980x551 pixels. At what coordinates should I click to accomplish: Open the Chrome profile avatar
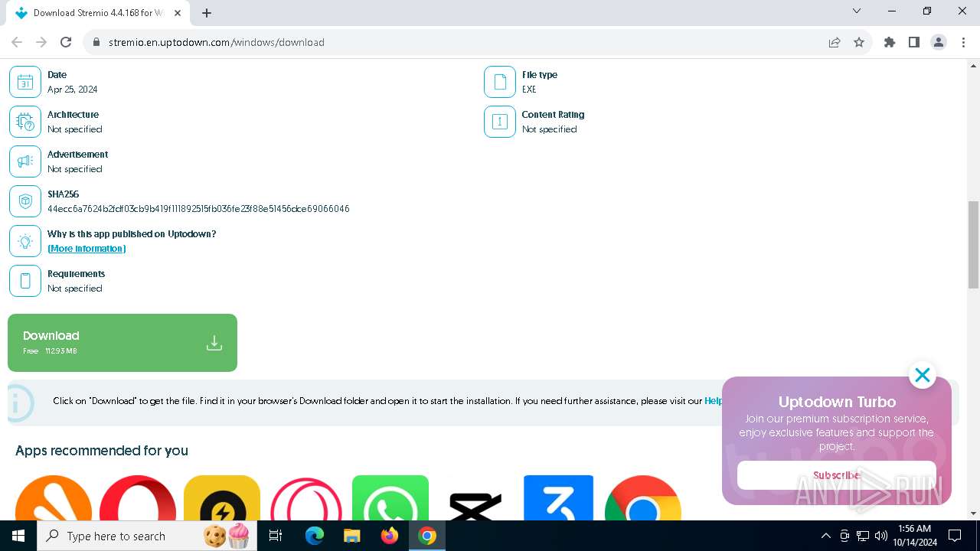939,42
